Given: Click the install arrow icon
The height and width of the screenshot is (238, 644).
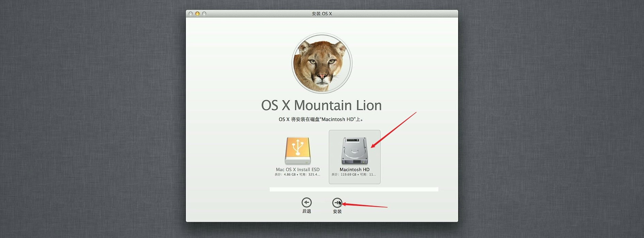Looking at the screenshot, I should click(337, 203).
